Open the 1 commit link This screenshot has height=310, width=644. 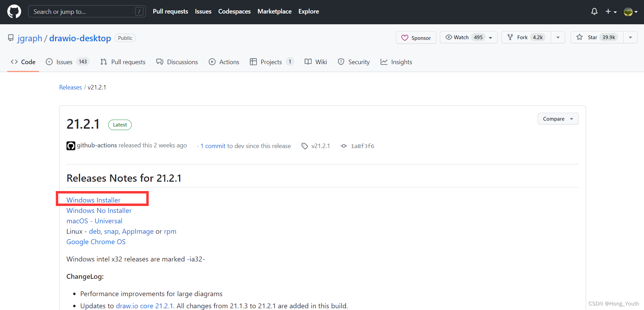pyautogui.click(x=213, y=146)
